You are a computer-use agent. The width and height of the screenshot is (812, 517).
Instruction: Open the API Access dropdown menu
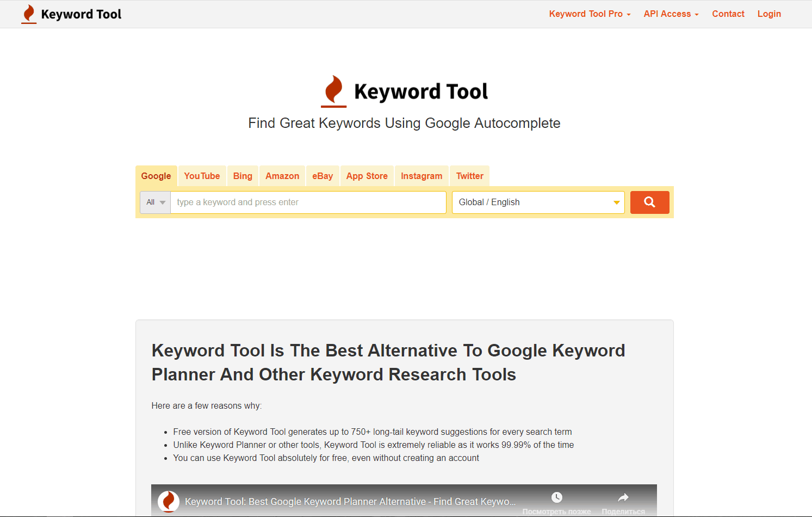point(671,14)
